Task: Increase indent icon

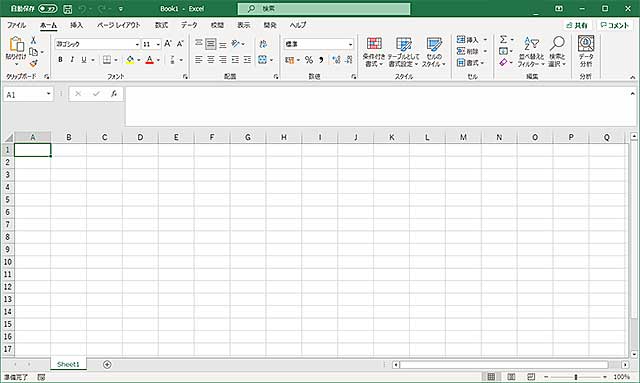Action: [247, 60]
